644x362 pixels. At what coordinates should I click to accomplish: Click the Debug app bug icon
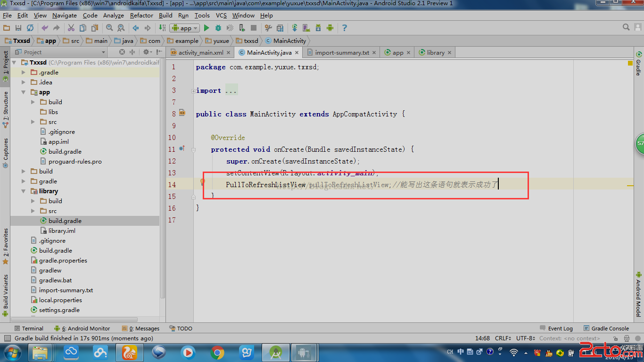pyautogui.click(x=218, y=28)
